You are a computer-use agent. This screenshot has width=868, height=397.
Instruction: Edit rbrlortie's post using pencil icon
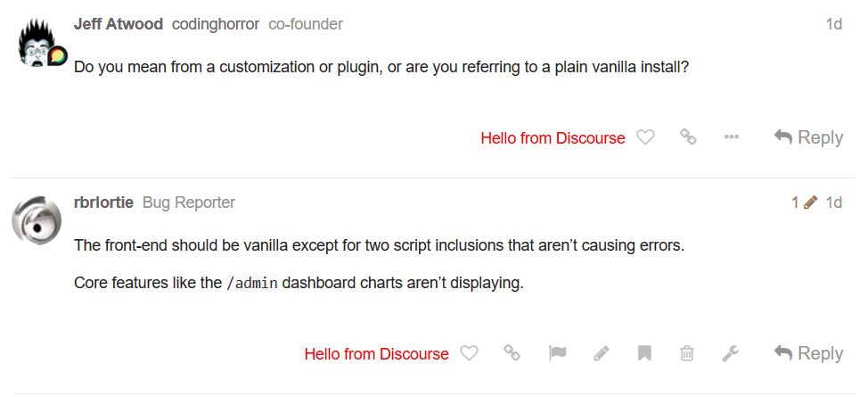click(602, 353)
